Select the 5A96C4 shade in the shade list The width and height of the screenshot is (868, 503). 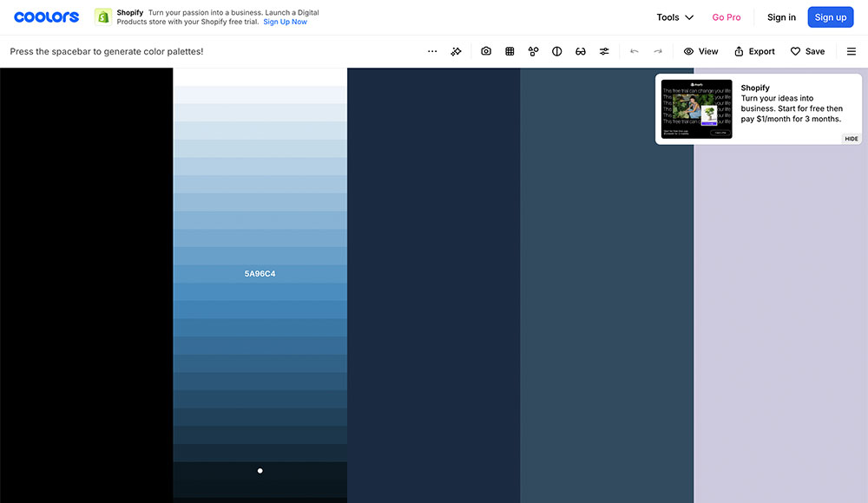click(260, 274)
